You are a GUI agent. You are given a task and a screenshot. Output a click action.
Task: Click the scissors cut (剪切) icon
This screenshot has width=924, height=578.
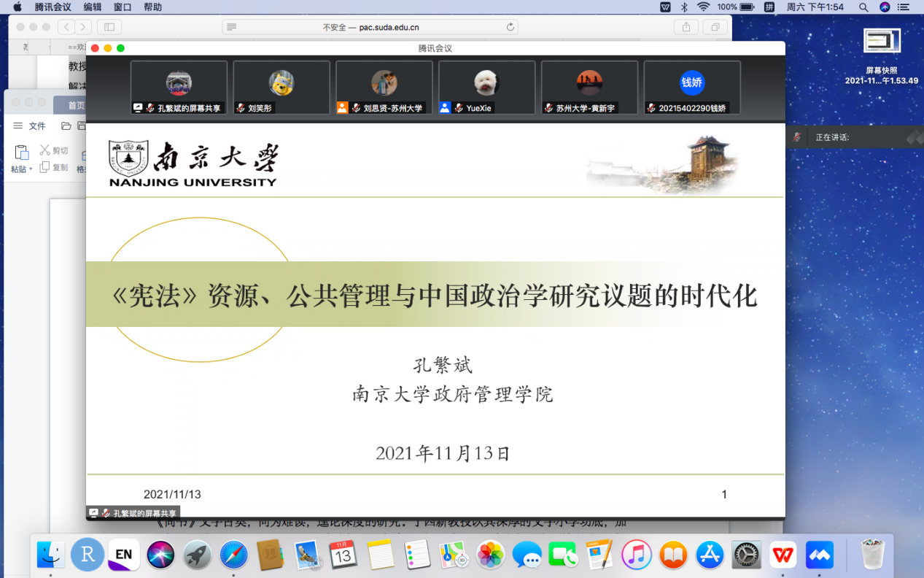(x=45, y=150)
